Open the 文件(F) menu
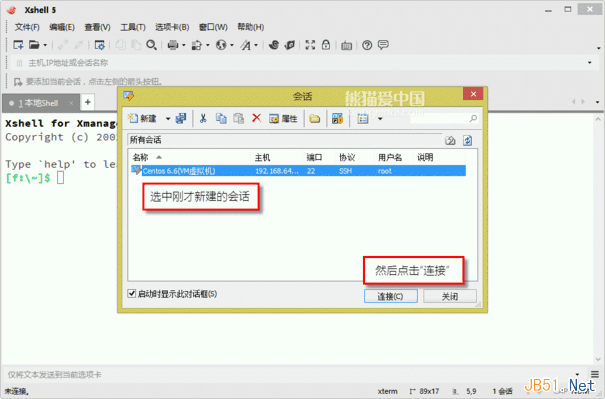The height and width of the screenshot is (399, 605). pyautogui.click(x=27, y=27)
